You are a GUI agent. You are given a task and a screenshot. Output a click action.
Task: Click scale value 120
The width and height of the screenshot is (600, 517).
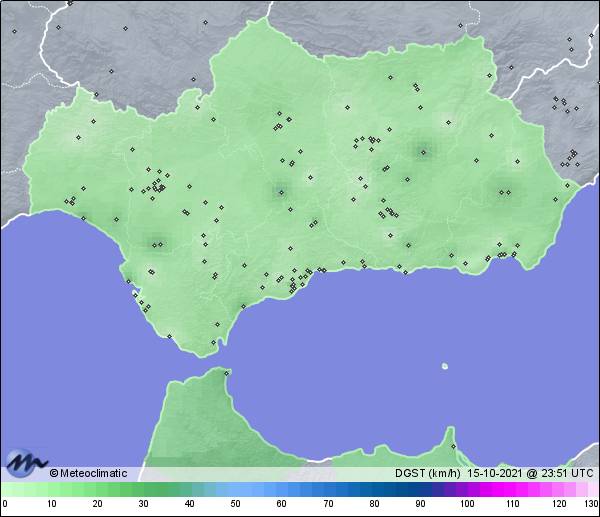(x=559, y=504)
